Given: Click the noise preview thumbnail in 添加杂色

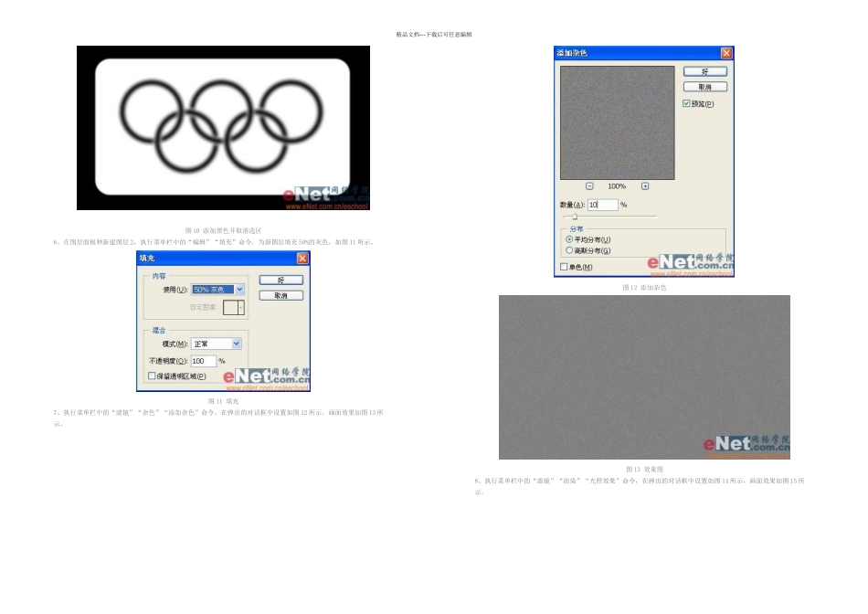Looking at the screenshot, I should pyautogui.click(x=618, y=123).
